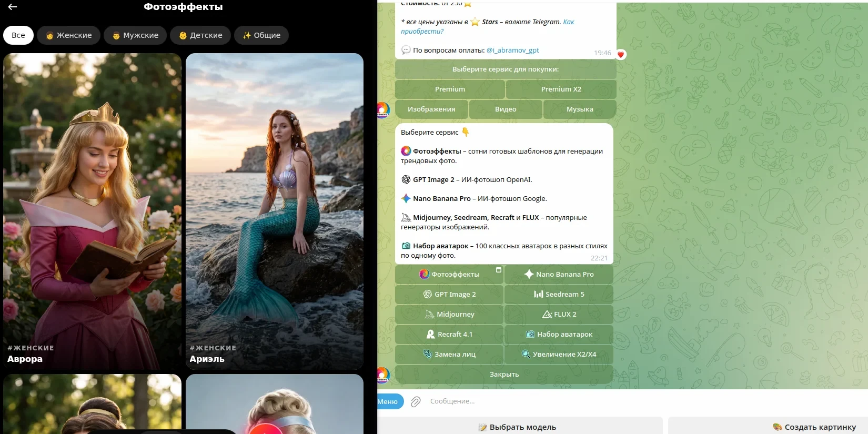Click the bot avatar beside Закрыть button
The height and width of the screenshot is (434, 868).
coord(383,375)
